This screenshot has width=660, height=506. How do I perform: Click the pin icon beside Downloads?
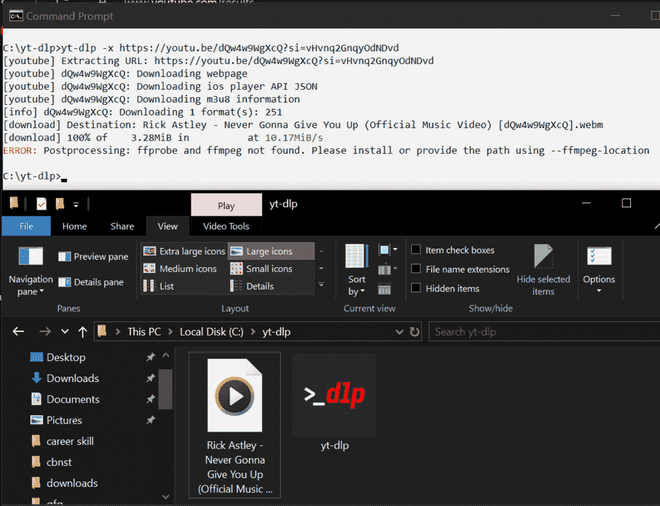150,378
